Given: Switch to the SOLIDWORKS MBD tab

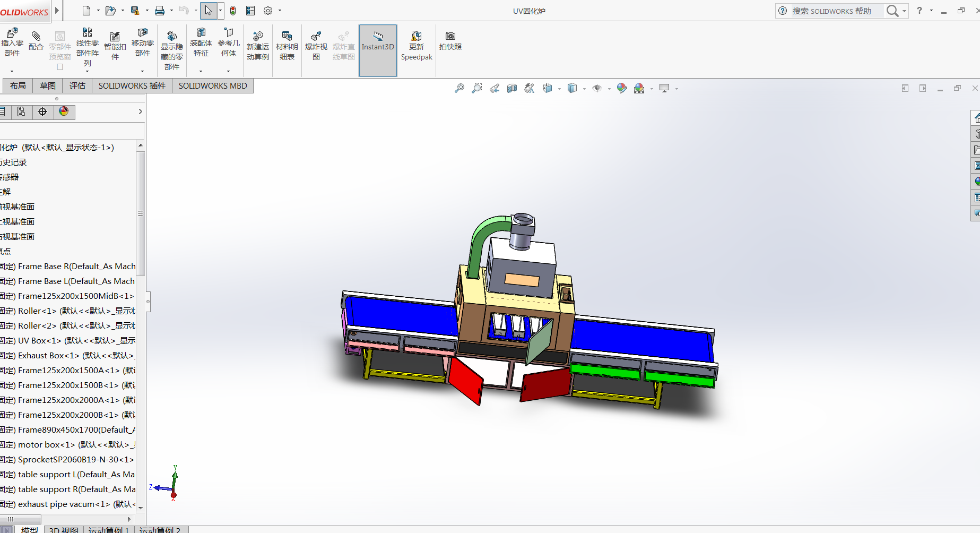Looking at the screenshot, I should click(x=213, y=86).
